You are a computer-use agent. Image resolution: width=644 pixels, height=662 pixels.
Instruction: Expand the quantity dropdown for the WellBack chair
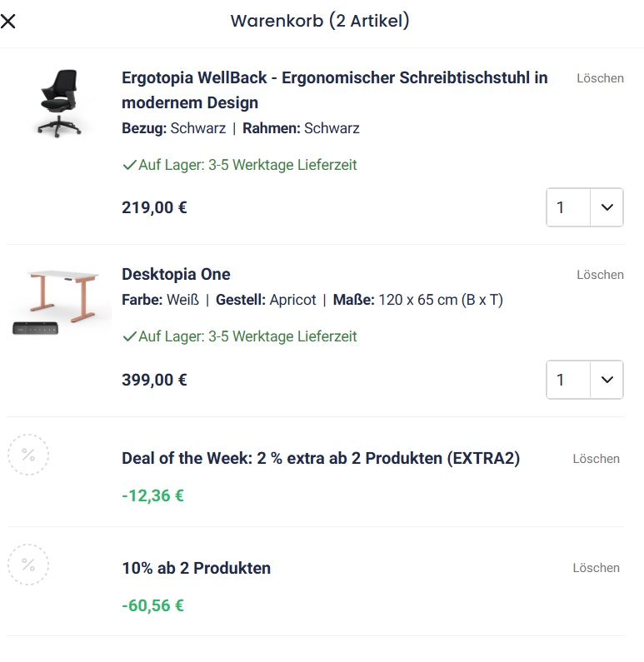point(584,207)
